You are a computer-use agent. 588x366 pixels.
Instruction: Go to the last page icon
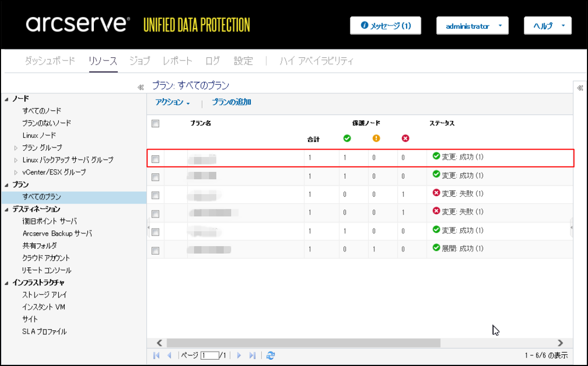[252, 355]
